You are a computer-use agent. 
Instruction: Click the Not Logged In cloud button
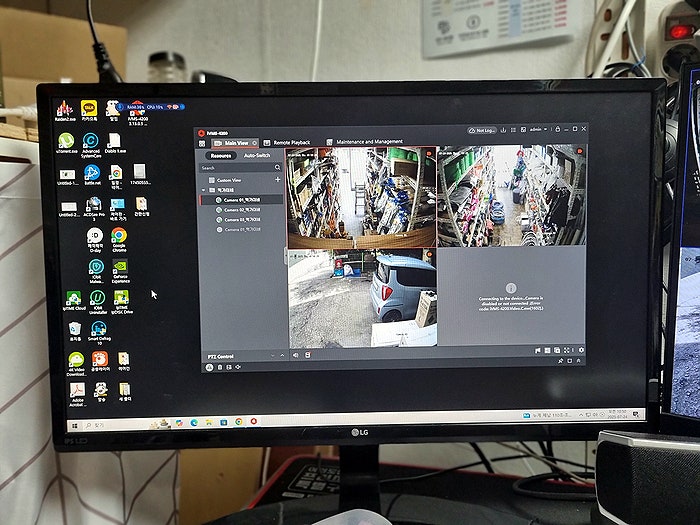(482, 131)
